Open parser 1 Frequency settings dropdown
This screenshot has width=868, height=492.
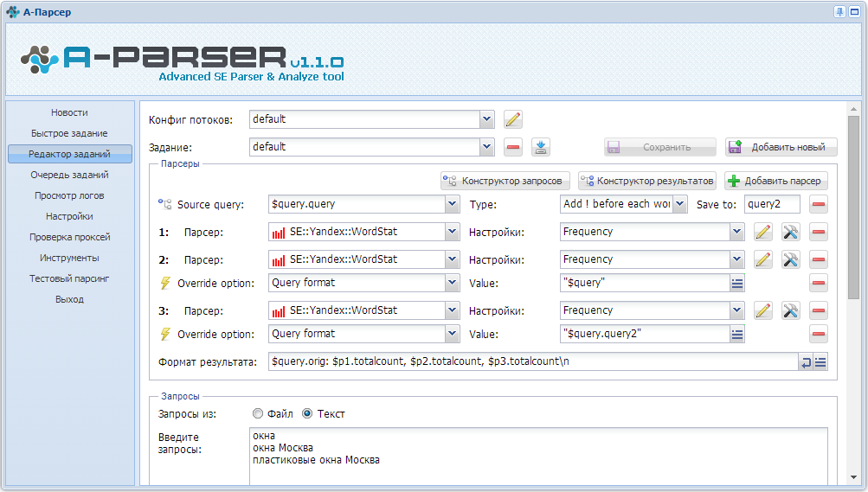pyautogui.click(x=736, y=233)
